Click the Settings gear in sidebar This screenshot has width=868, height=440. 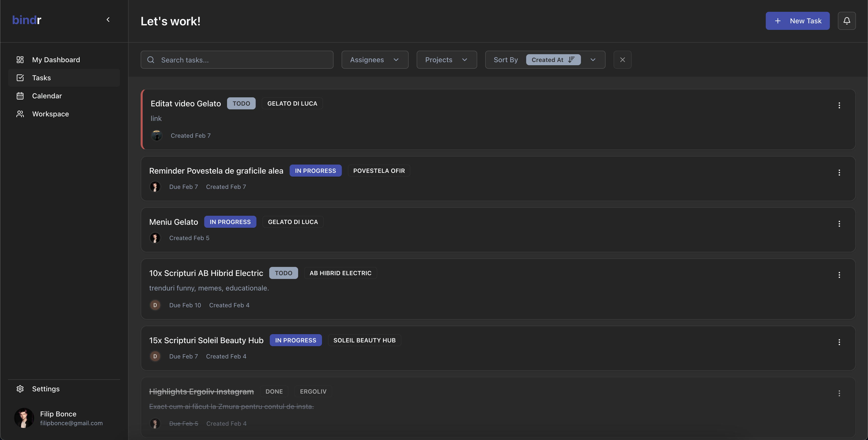[x=20, y=389]
